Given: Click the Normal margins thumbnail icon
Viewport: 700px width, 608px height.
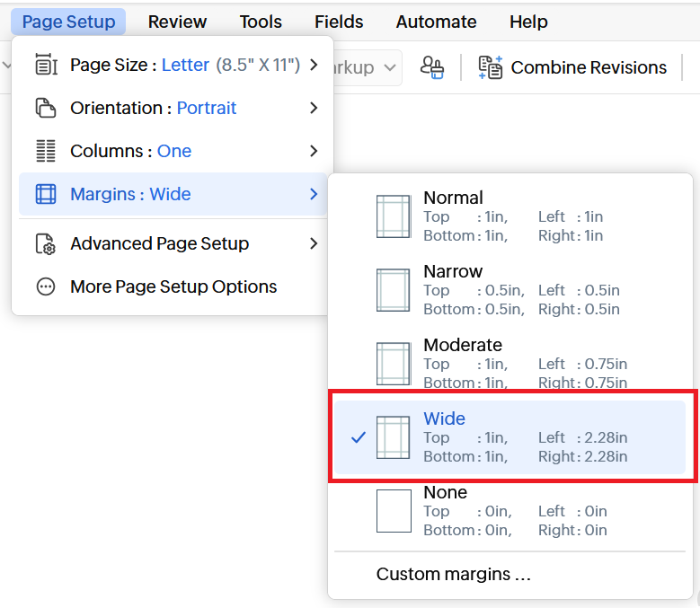Looking at the screenshot, I should (x=393, y=216).
